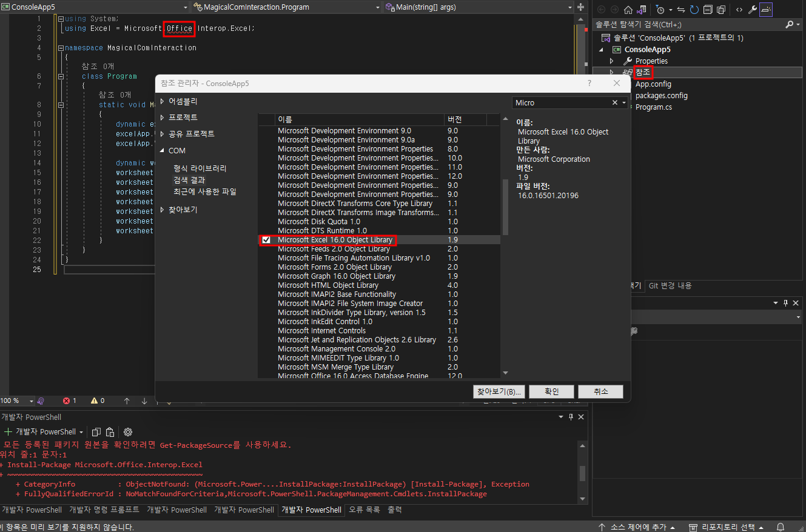Select Microsoft HTML Object Library row
The height and width of the screenshot is (532, 806).
pos(379,285)
